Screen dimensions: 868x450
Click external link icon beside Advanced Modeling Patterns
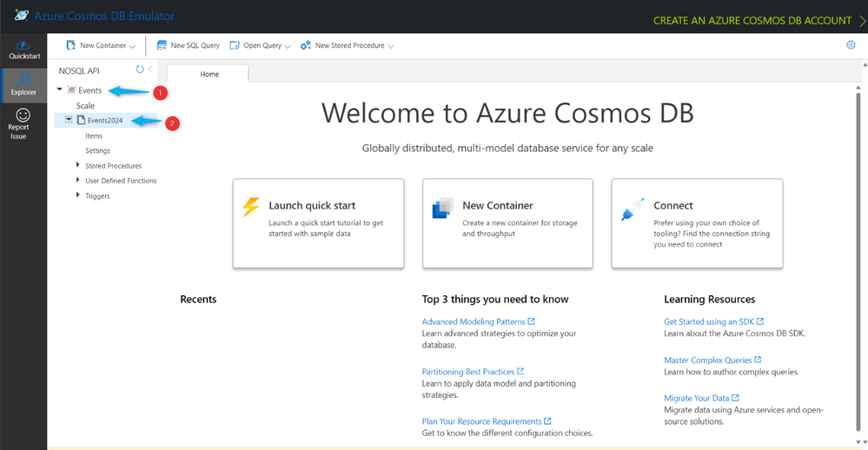pos(532,321)
